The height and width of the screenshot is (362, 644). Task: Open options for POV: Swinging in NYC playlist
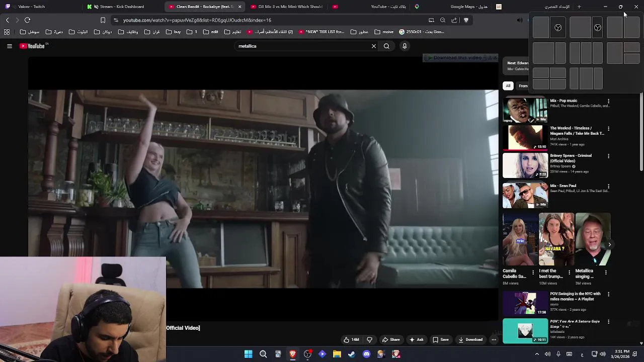click(608, 294)
